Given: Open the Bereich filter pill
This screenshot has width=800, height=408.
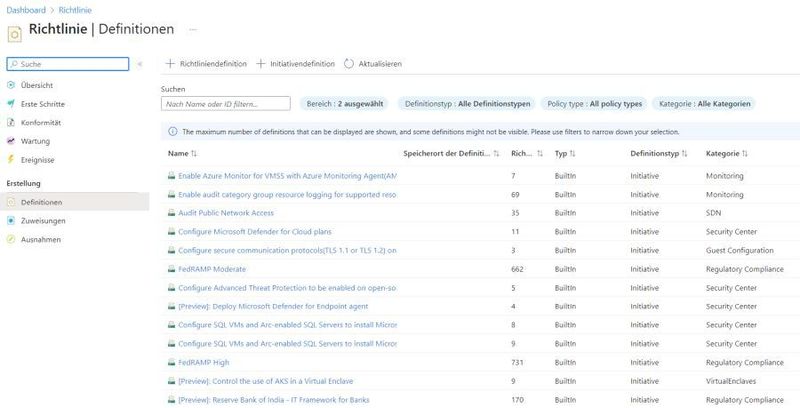Looking at the screenshot, I should [344, 104].
